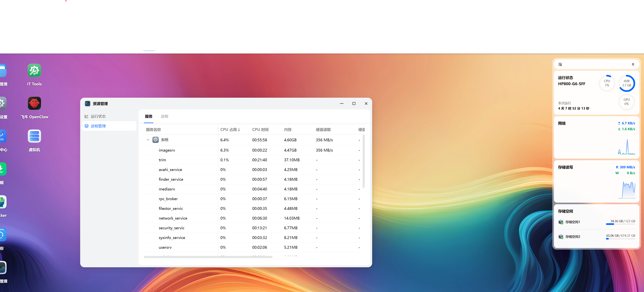
Task: Open 运行状态 in the sidebar
Action: (x=98, y=117)
